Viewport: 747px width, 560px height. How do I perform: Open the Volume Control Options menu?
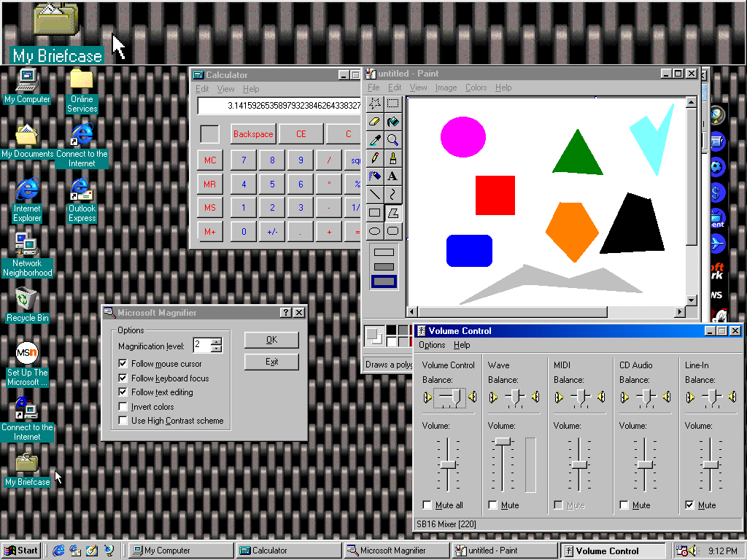click(432, 345)
